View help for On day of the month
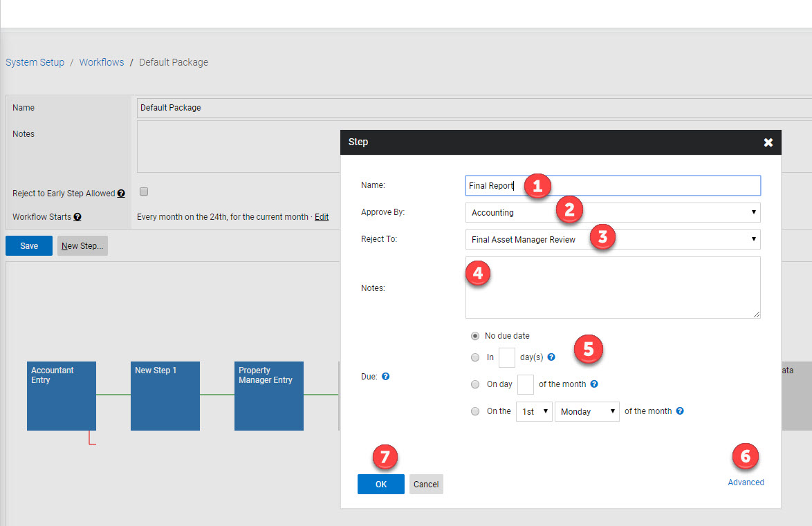Viewport: 812px width, 526px height. click(594, 384)
